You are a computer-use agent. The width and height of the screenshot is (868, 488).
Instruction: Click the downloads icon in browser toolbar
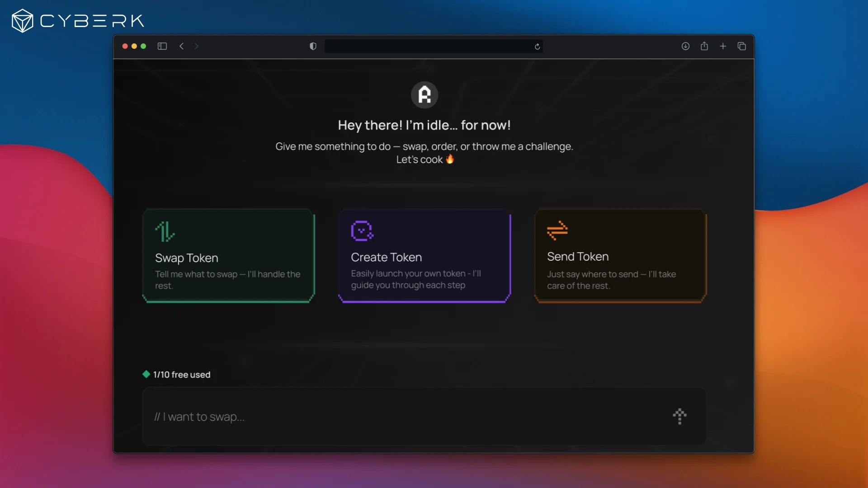685,46
